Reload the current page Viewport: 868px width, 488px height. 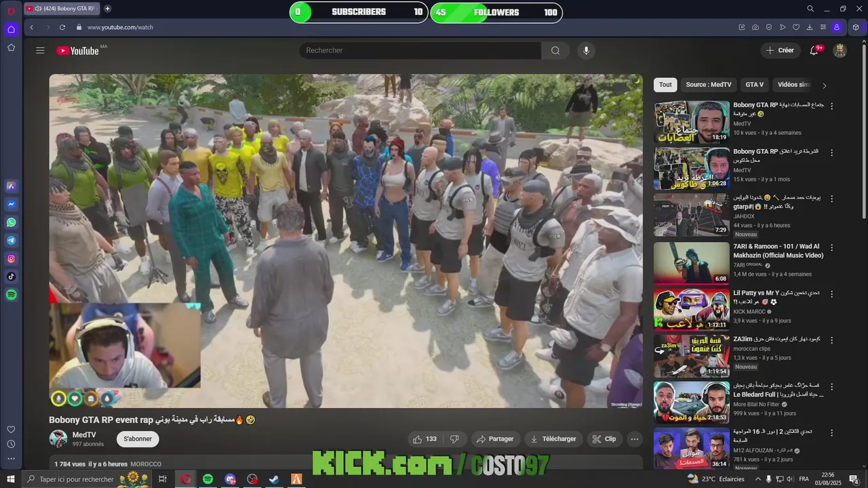[62, 27]
